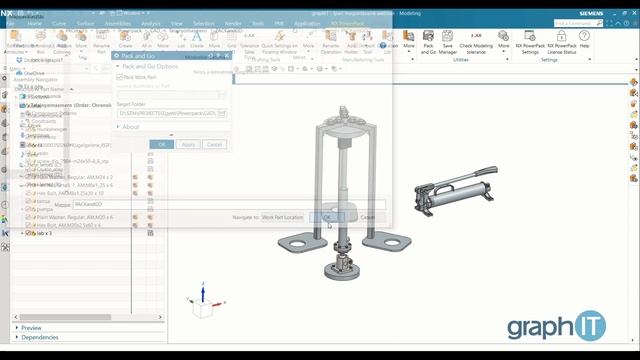
Task: Open NX PowerPack Settings
Action: 530,42
